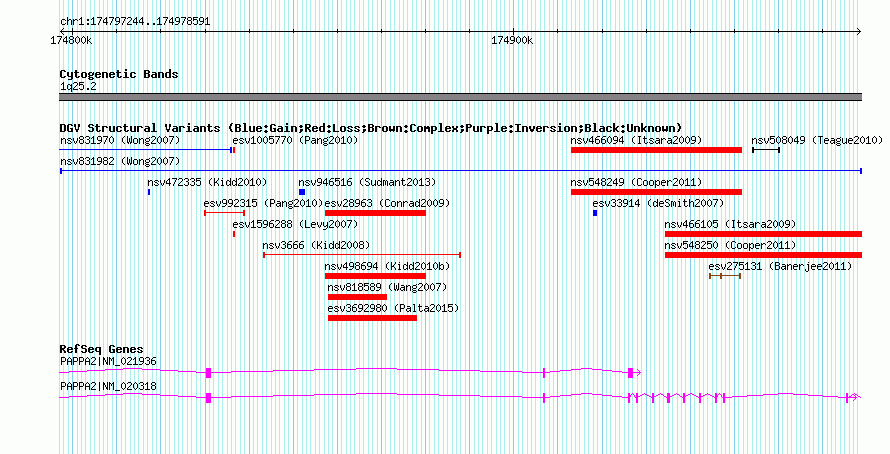Screen dimensions: 890x454
Task: Click the Cytogenetic Bands track title
Action: pos(119,74)
